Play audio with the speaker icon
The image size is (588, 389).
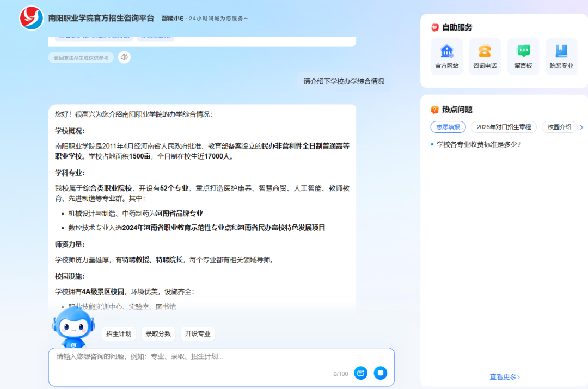click(124, 57)
